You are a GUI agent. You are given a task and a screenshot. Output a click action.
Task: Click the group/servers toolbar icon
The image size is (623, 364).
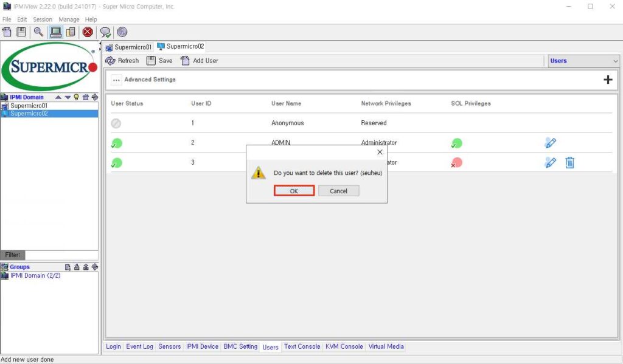[71, 32]
